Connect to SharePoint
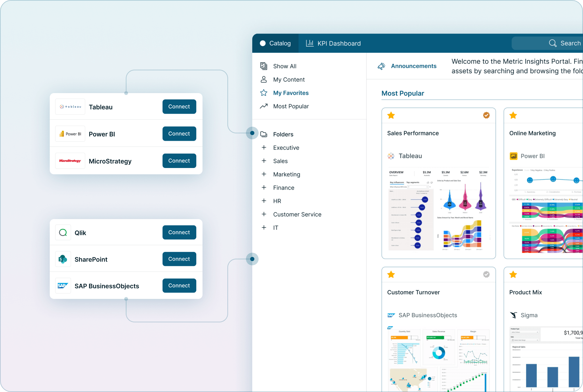 [179, 259]
